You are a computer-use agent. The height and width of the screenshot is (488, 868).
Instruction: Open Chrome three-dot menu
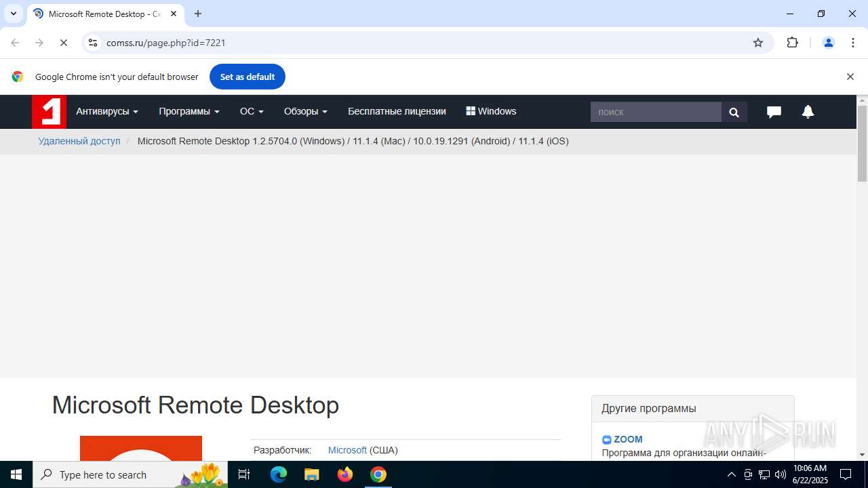(x=853, y=43)
